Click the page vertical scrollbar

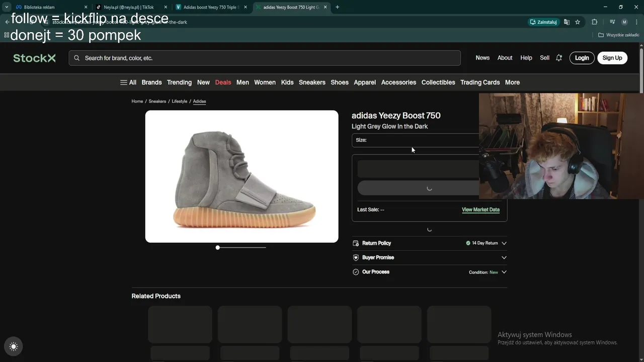point(641,70)
